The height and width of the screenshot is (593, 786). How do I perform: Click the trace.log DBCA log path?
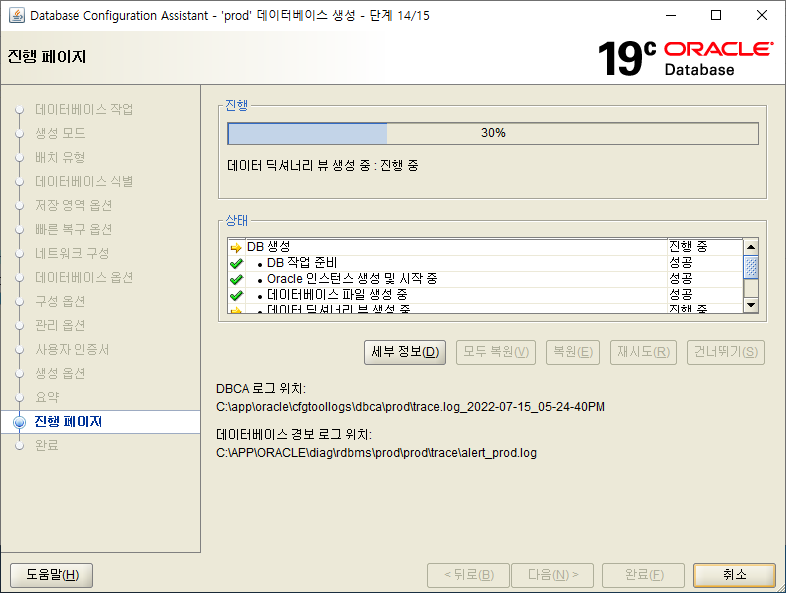coord(410,407)
